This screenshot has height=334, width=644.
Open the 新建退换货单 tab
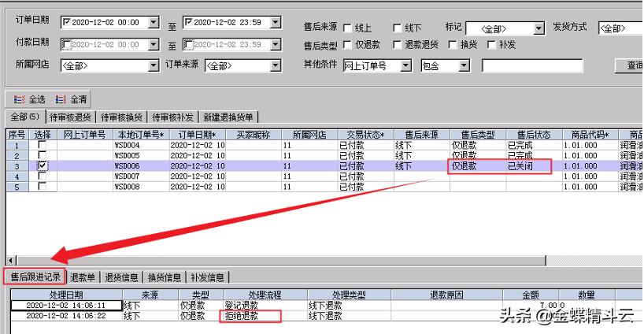pyautogui.click(x=228, y=117)
